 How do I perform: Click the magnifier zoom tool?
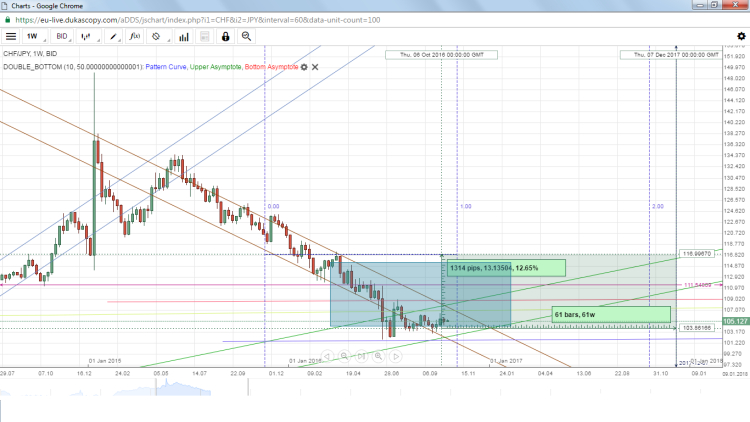point(246,36)
